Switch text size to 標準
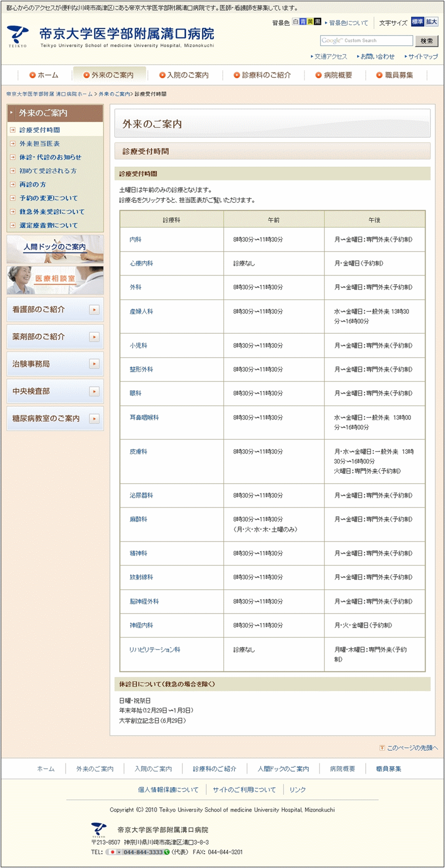 [417, 22]
